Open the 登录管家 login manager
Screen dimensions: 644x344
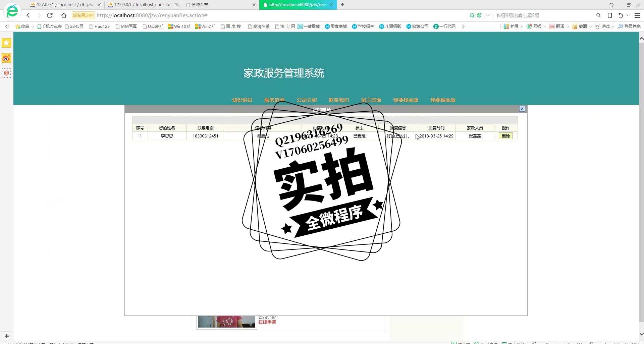pyautogui.click(x=629, y=26)
